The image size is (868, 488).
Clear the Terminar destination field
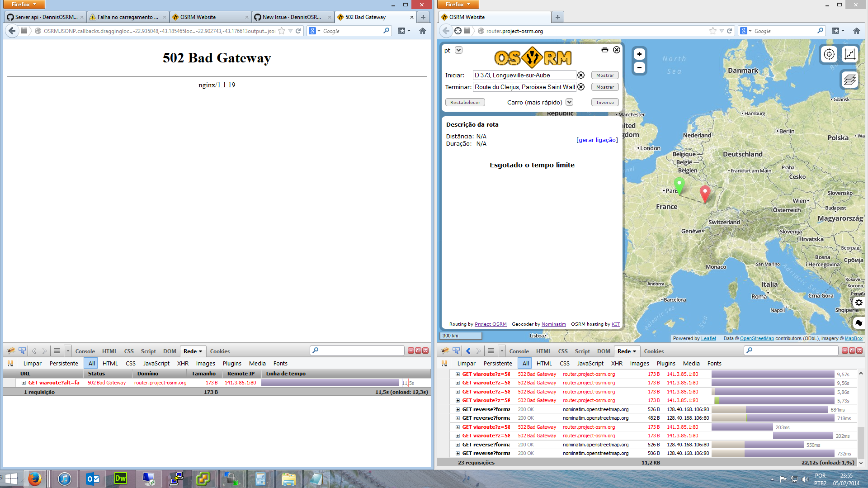[x=581, y=87]
